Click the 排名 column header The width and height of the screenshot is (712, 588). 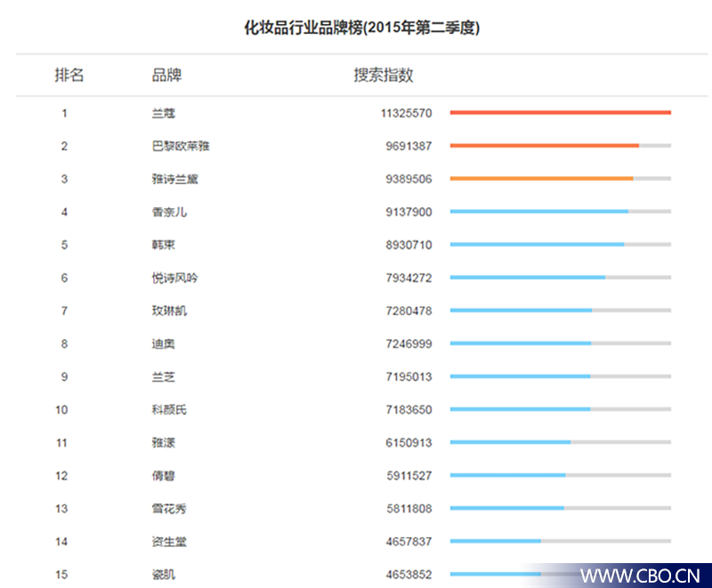point(69,76)
